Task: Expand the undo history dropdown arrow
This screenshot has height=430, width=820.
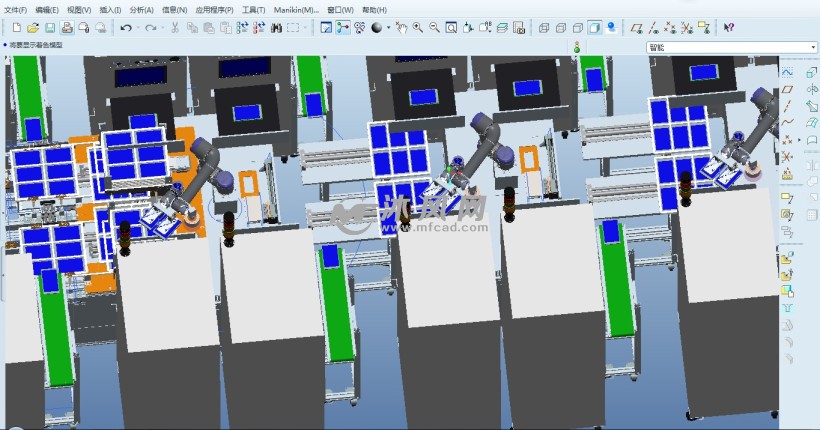Action: coord(137,28)
